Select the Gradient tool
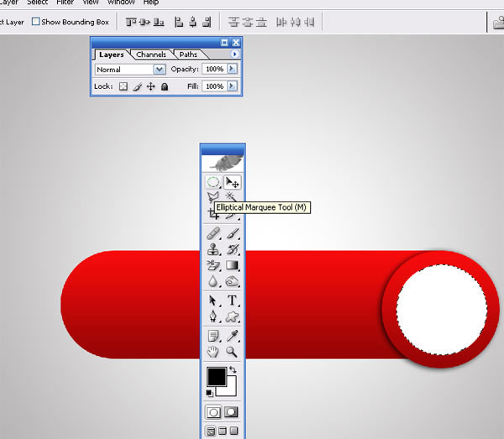Screen dimensions: 504x439 [x=233, y=266]
